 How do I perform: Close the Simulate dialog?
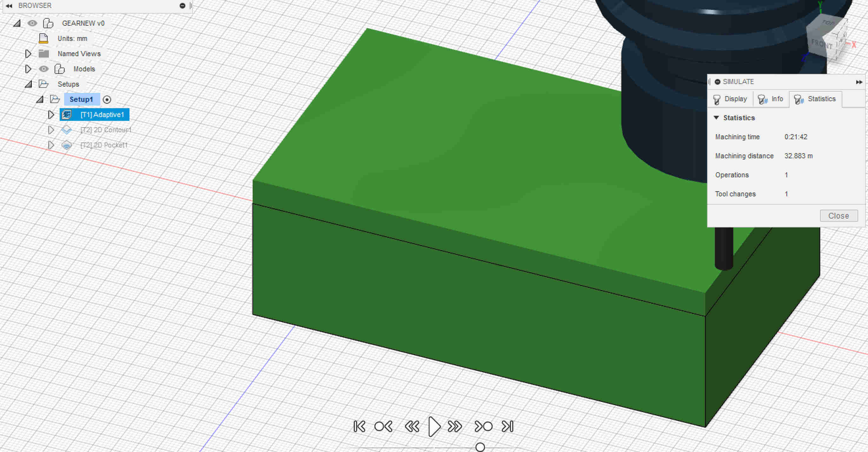838,216
